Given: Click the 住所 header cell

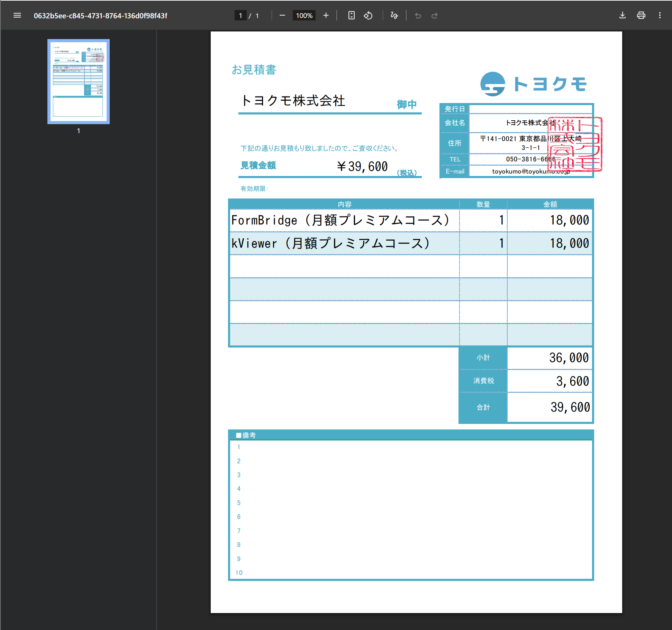Looking at the screenshot, I should click(x=455, y=143).
